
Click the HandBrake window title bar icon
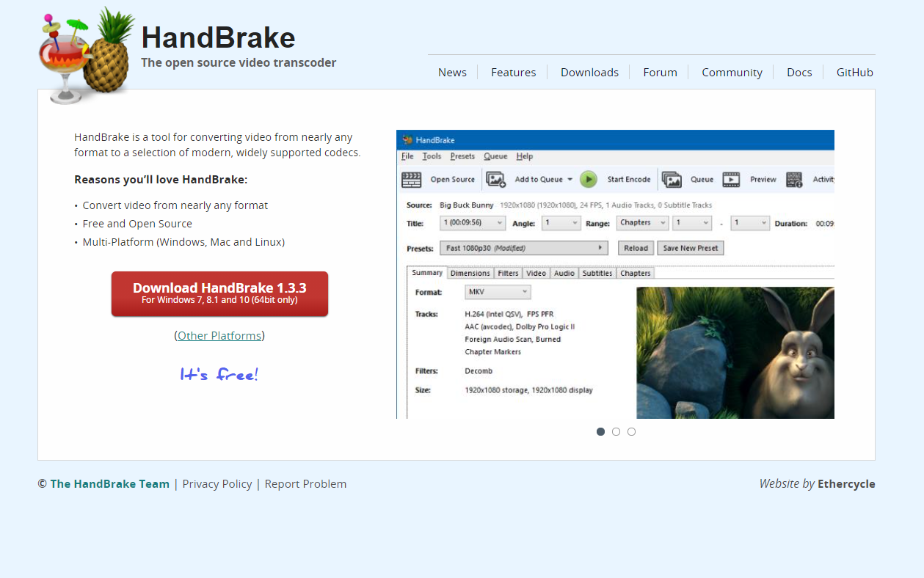pos(407,139)
